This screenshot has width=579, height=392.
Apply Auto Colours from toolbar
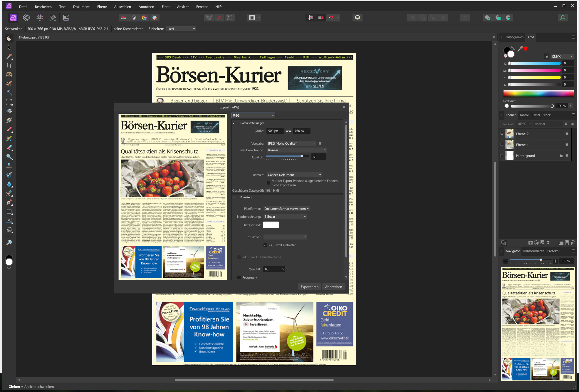[144, 18]
